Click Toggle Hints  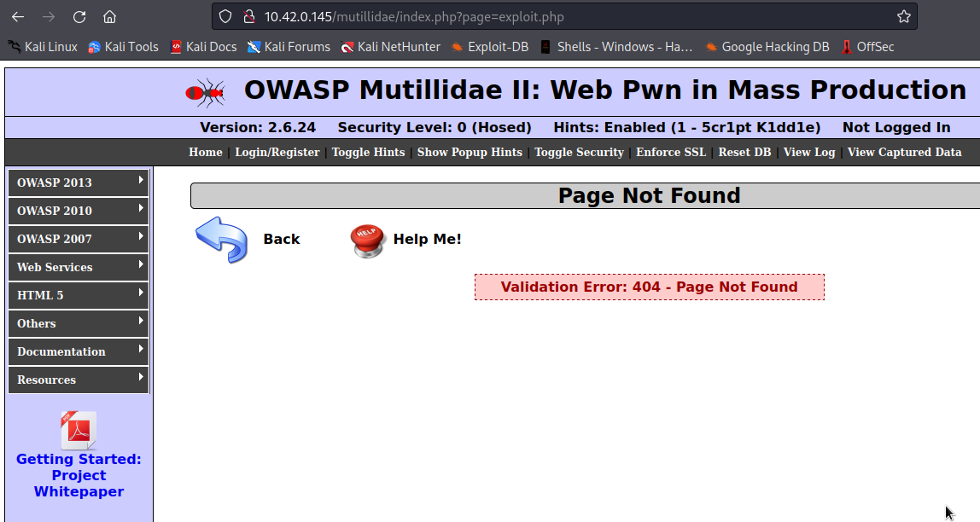pyautogui.click(x=368, y=153)
